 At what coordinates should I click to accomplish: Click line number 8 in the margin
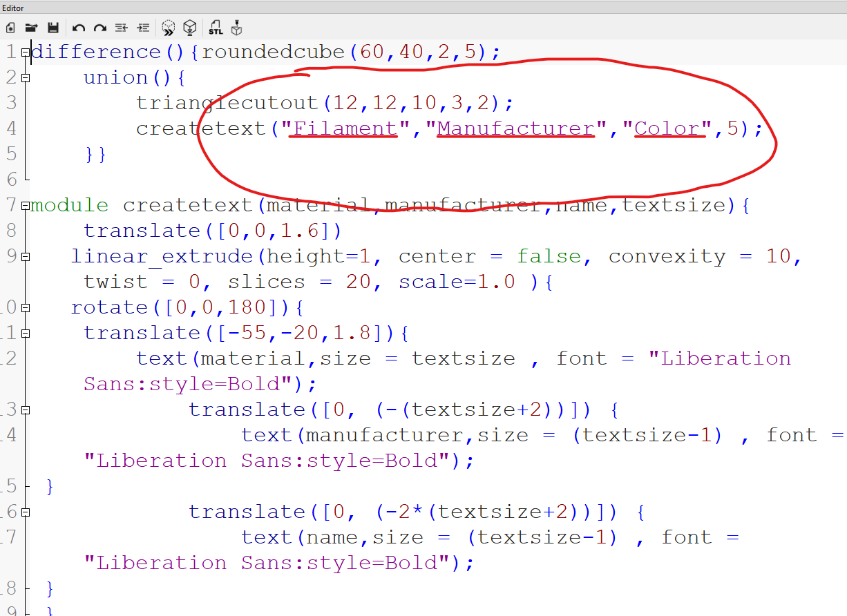11,231
